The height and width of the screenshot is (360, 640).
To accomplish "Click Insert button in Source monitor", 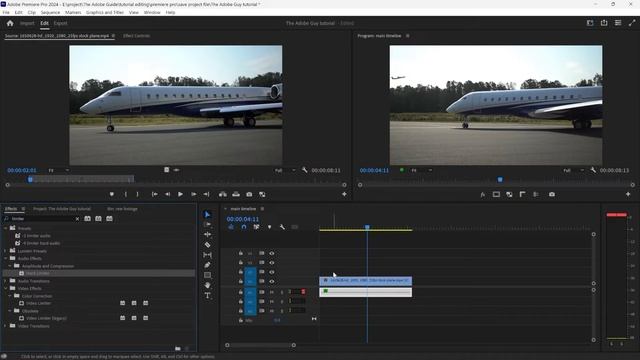I will [222, 194].
